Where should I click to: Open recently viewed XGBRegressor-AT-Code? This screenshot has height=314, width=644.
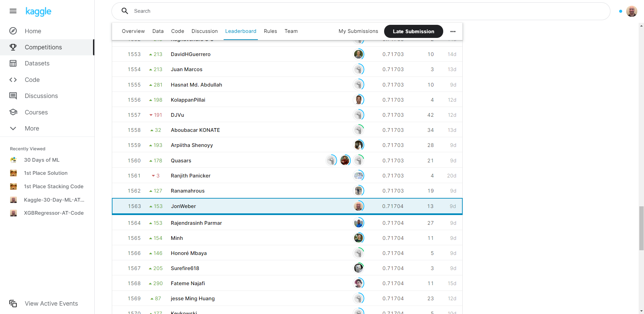(54, 213)
